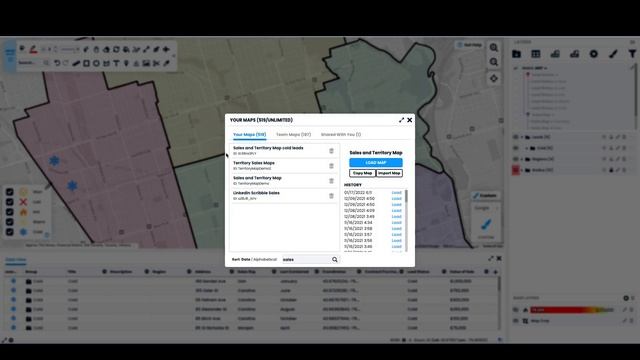The height and width of the screenshot is (360, 640).
Task: Load the 12/08/2021 4:09 history version
Action: click(x=396, y=211)
